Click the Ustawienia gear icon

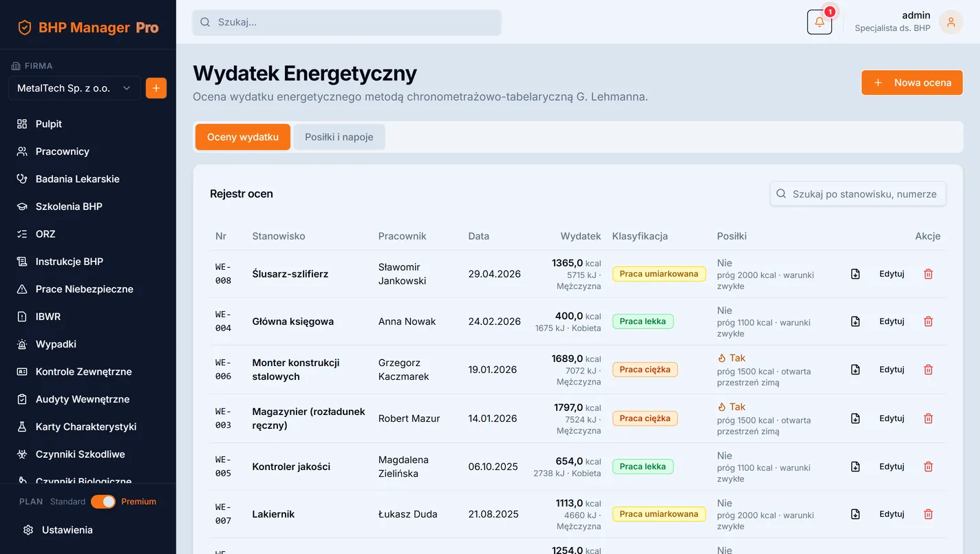click(x=28, y=530)
